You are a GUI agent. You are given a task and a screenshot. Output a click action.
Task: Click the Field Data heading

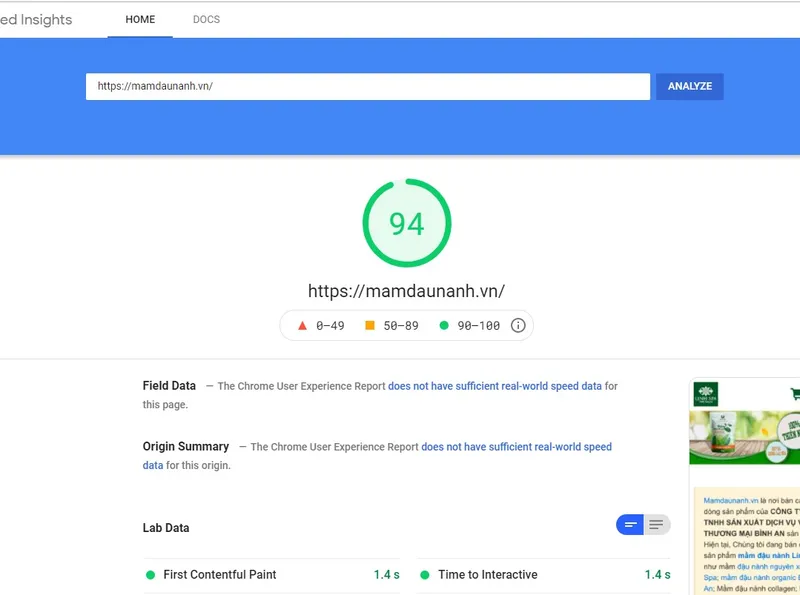pyautogui.click(x=169, y=386)
